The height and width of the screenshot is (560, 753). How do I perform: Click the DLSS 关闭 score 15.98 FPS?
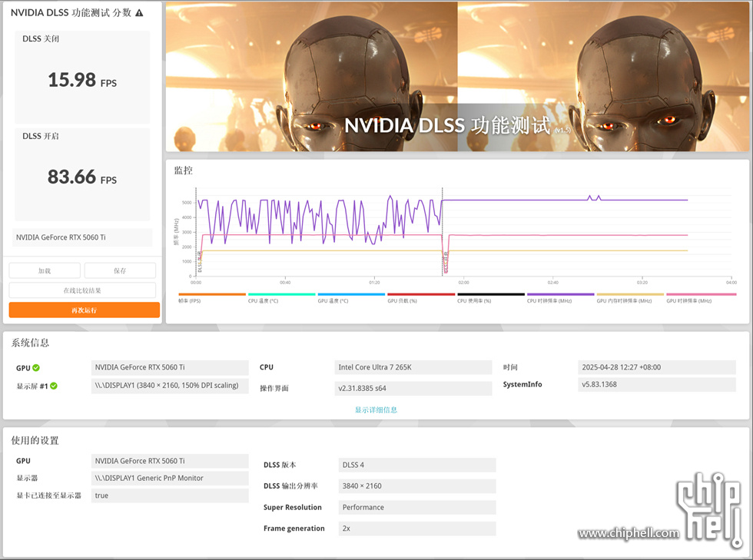(x=82, y=80)
